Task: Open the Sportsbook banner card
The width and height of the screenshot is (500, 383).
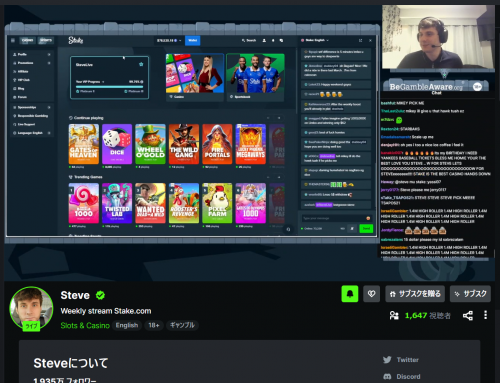Action: (255, 77)
